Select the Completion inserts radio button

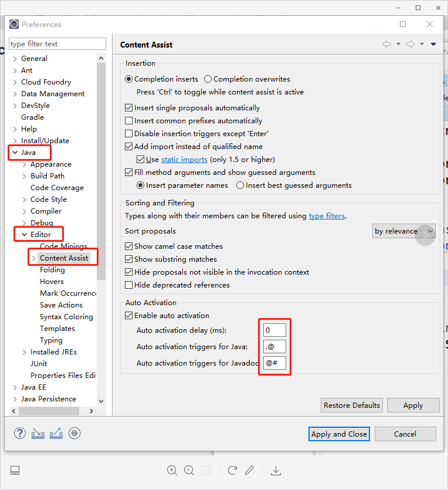click(128, 79)
